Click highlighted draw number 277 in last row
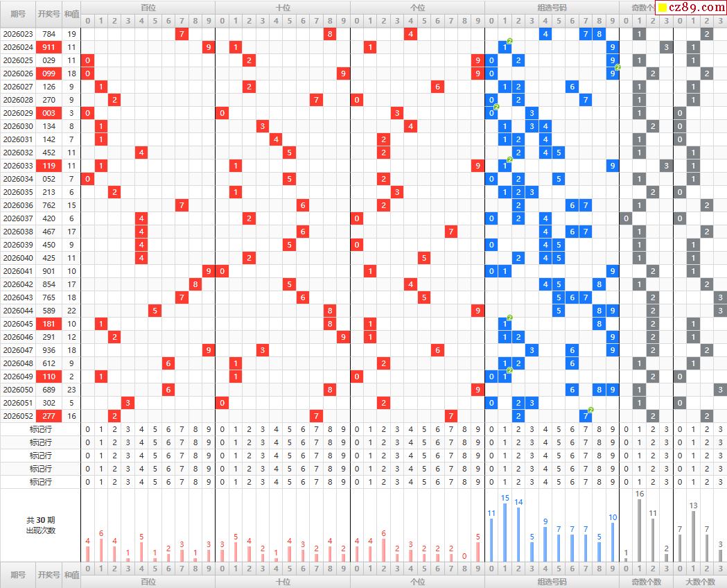 pos(49,416)
